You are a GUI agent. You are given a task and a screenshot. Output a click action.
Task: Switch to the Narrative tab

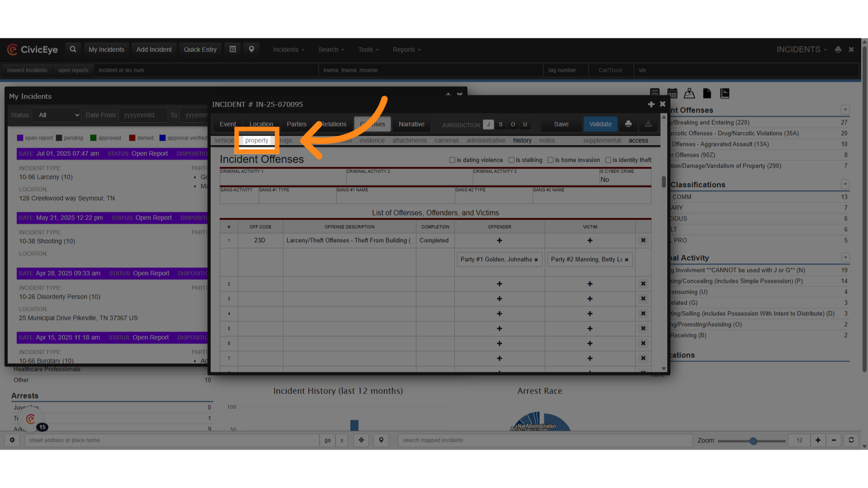point(411,124)
